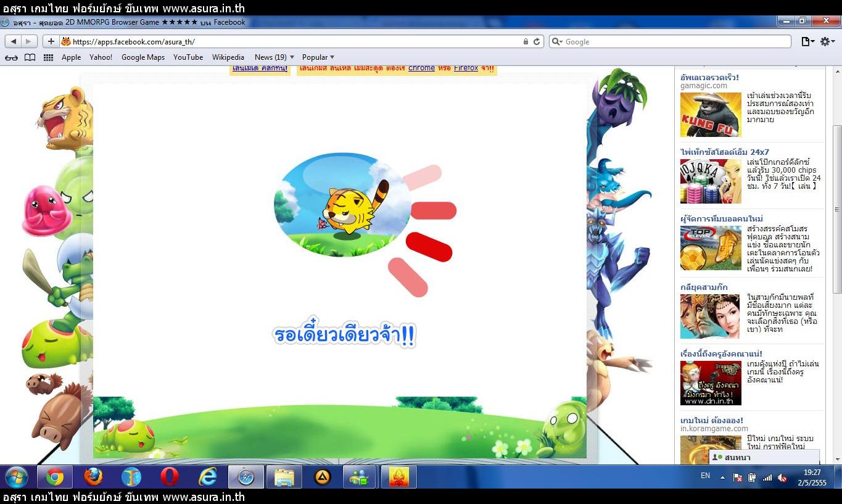Launch Internet Explorer from the taskbar
842x504 pixels.
208,477
